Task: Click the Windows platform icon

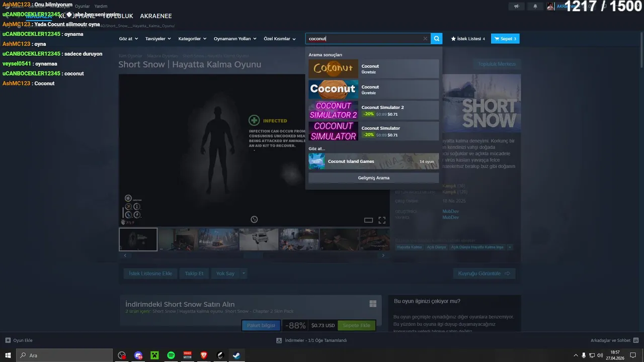Action: tap(373, 304)
